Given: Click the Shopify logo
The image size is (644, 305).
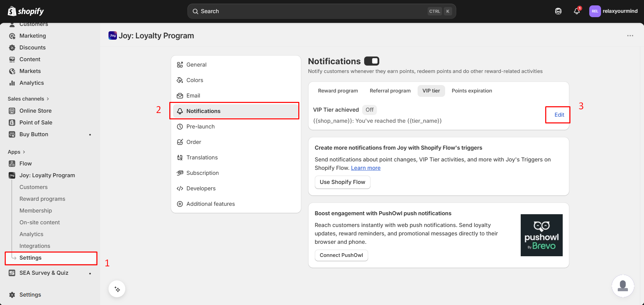Looking at the screenshot, I should (x=26, y=11).
